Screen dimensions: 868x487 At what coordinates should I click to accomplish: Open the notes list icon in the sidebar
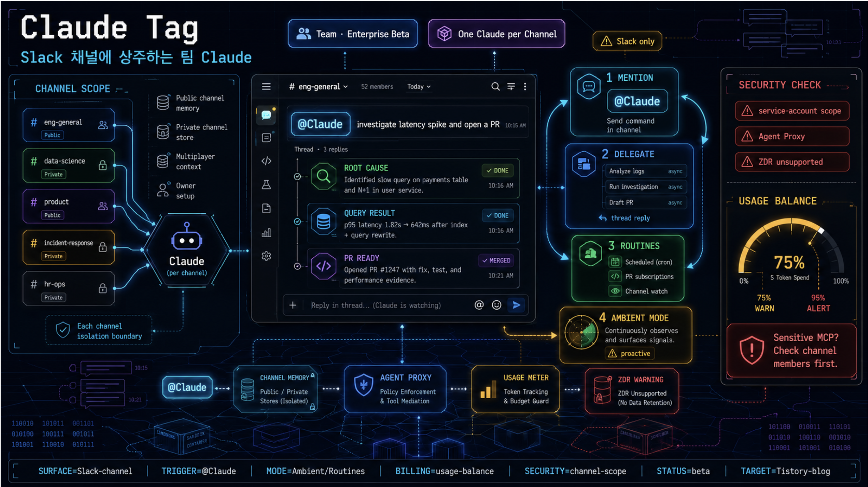click(x=266, y=138)
